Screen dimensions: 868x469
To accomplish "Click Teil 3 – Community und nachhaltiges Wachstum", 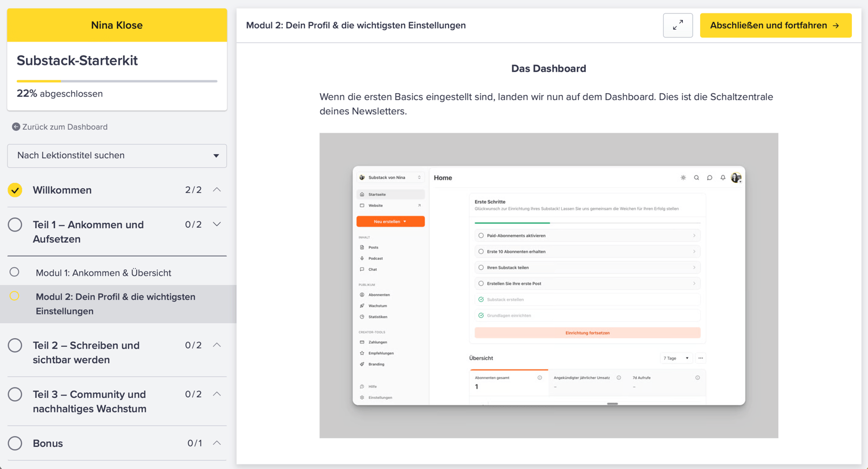I will pos(90,401).
